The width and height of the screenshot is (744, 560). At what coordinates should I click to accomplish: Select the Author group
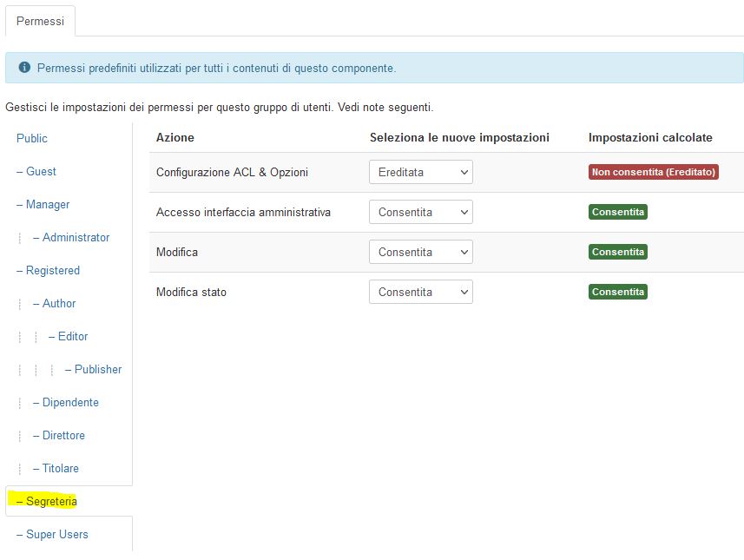[x=54, y=303]
